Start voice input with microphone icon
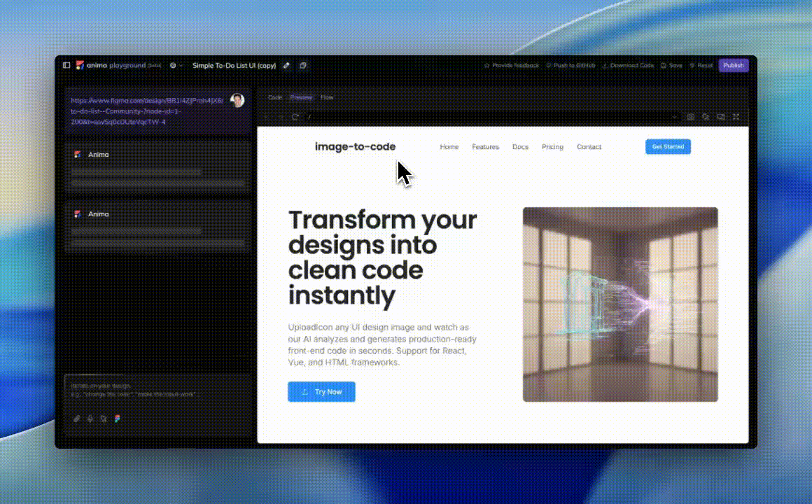812x504 pixels. coord(90,419)
